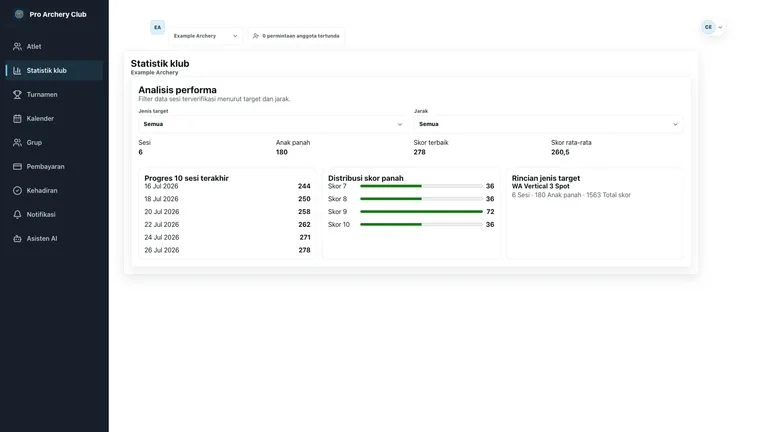Select the 20 Jul 2026 session row
768x432 pixels.
tap(227, 212)
